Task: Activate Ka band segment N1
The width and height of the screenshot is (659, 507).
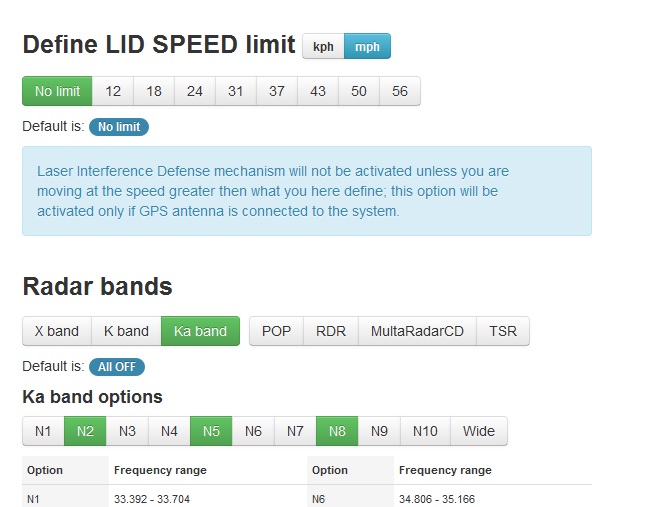Action: [43, 431]
